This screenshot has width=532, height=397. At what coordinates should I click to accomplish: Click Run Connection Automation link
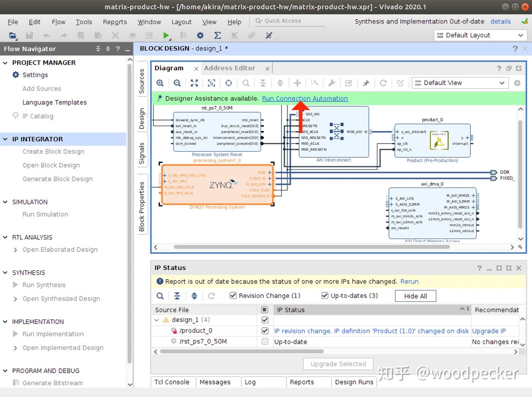pyautogui.click(x=305, y=98)
